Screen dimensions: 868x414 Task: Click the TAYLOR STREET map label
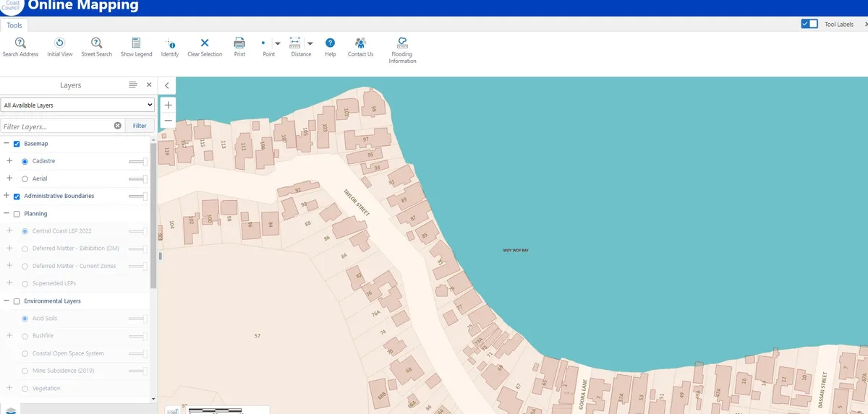point(357,203)
